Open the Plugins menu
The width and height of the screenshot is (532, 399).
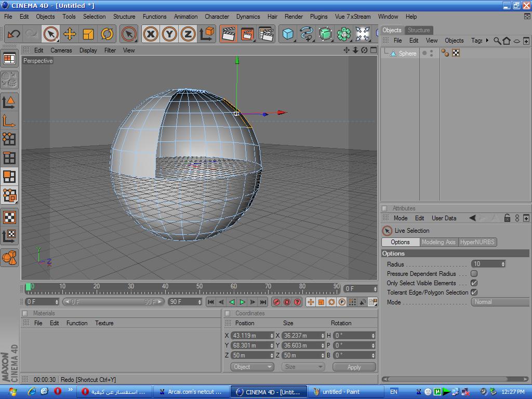pyautogui.click(x=318, y=16)
